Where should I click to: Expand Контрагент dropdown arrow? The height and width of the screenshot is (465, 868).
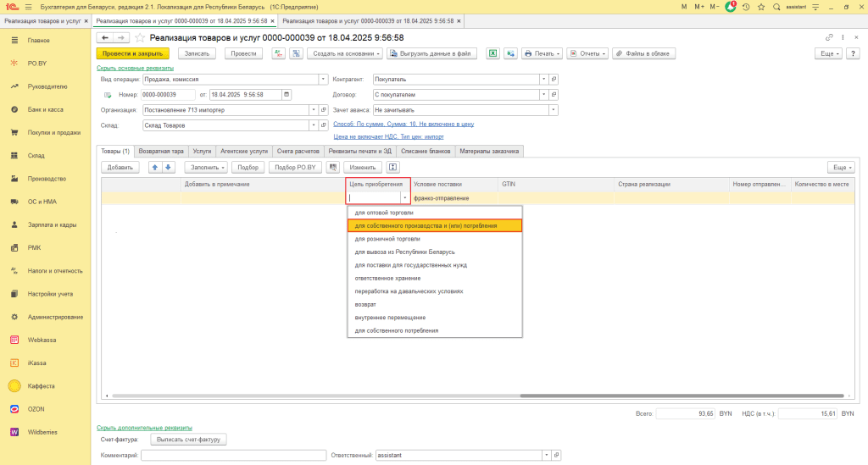[543, 79]
